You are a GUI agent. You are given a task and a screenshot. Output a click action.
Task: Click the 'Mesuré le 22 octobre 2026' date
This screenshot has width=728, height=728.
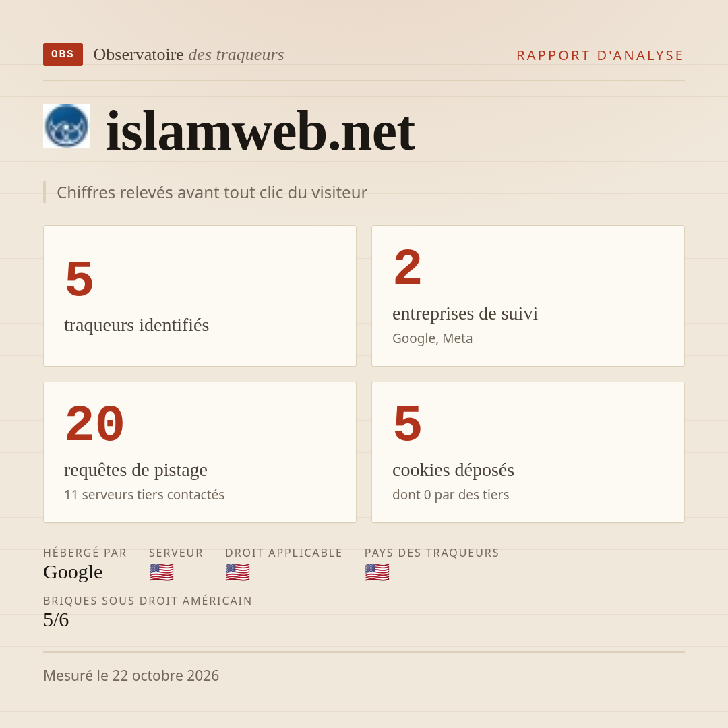pos(131,675)
